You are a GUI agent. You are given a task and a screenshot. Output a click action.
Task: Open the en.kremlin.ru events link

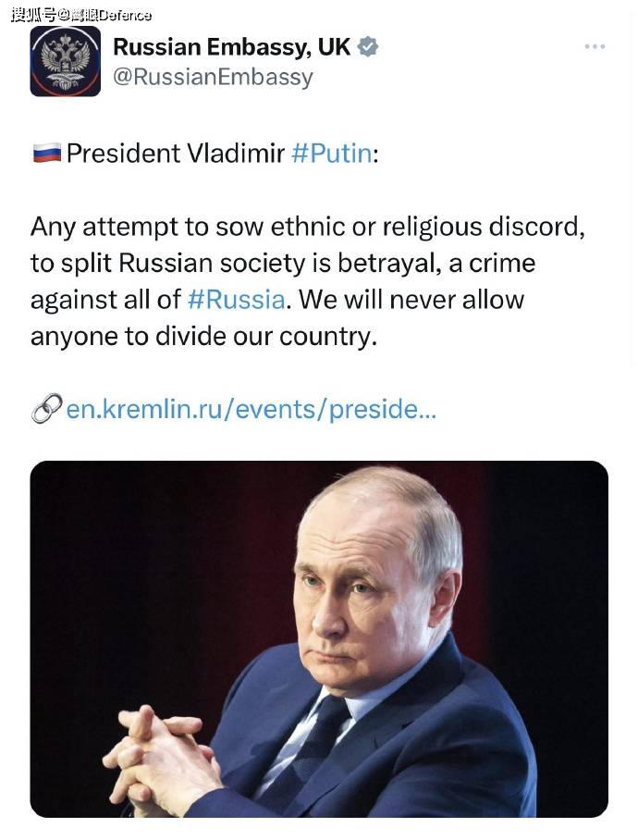[x=251, y=409]
